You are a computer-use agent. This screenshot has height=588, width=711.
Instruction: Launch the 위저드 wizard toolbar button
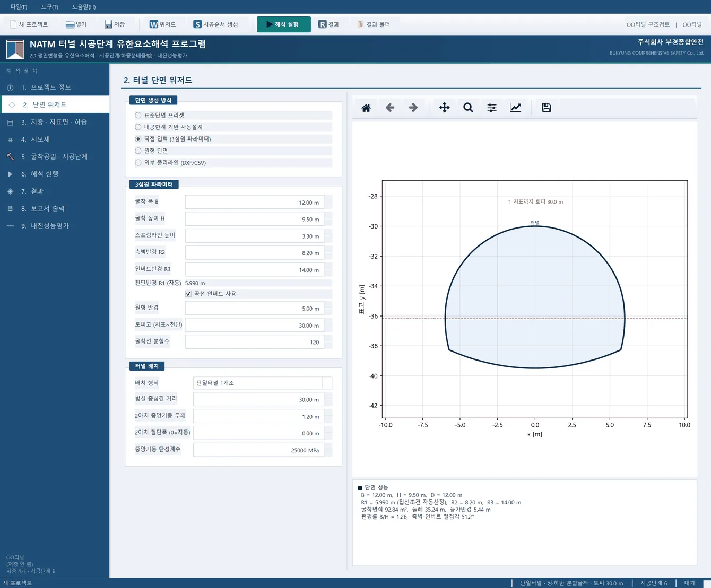click(x=162, y=24)
